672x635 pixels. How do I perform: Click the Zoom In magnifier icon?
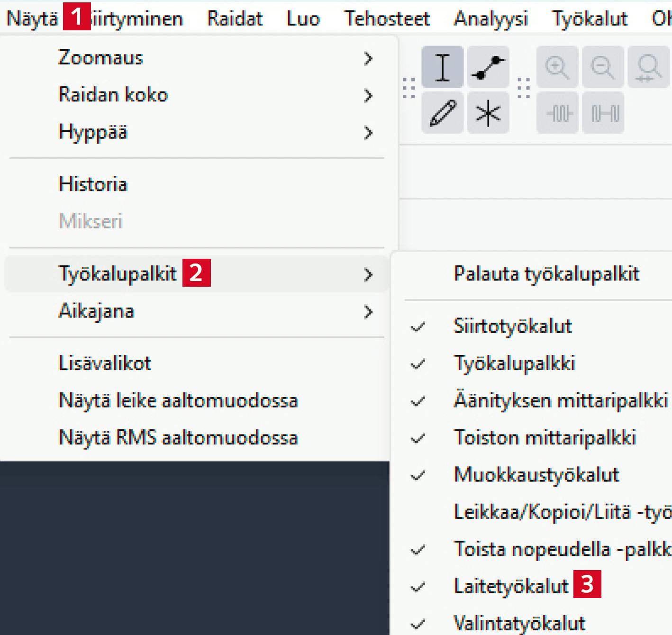click(x=557, y=67)
